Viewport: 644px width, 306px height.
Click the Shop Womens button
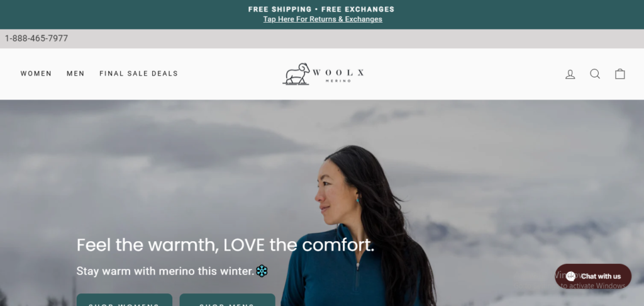coord(125,300)
